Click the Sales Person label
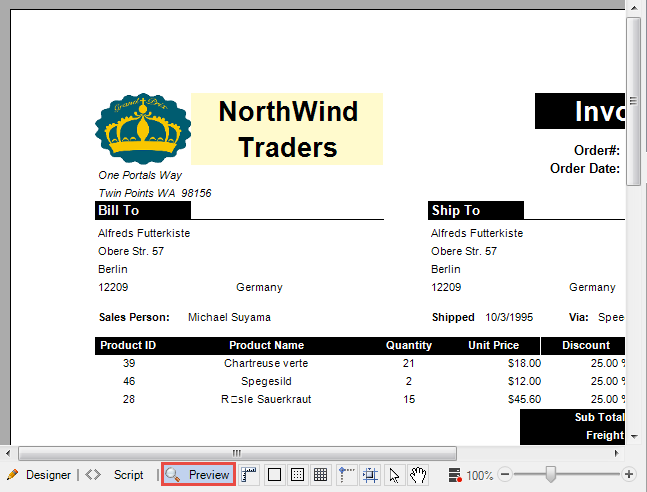647x492 pixels. coord(134,317)
